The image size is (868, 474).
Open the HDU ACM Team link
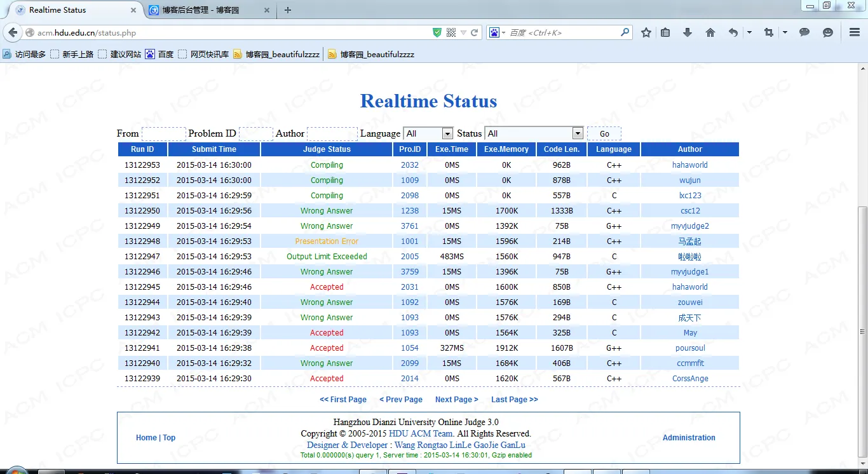[421, 433]
